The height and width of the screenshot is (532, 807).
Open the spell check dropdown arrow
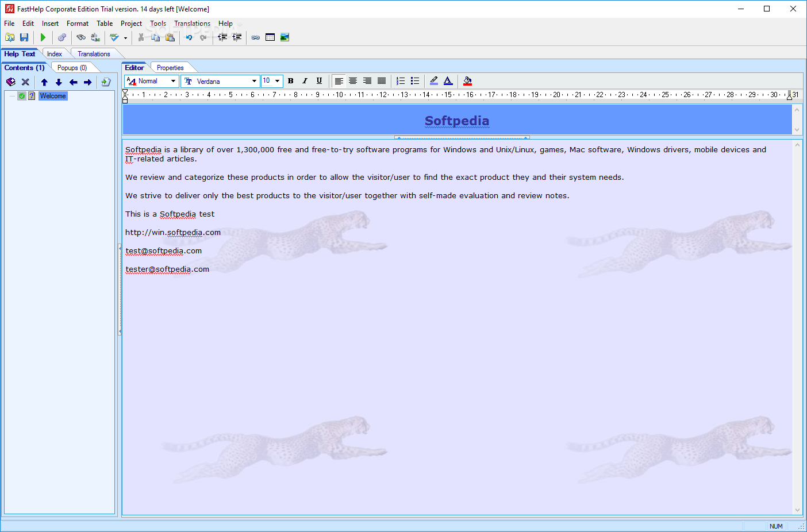(x=125, y=38)
